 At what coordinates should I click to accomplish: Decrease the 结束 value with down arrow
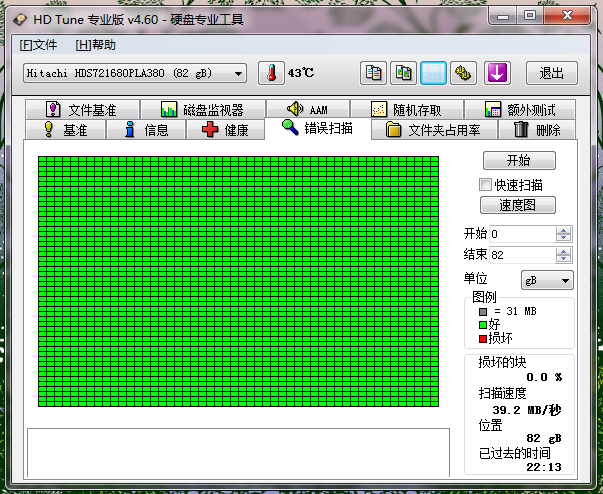point(563,258)
